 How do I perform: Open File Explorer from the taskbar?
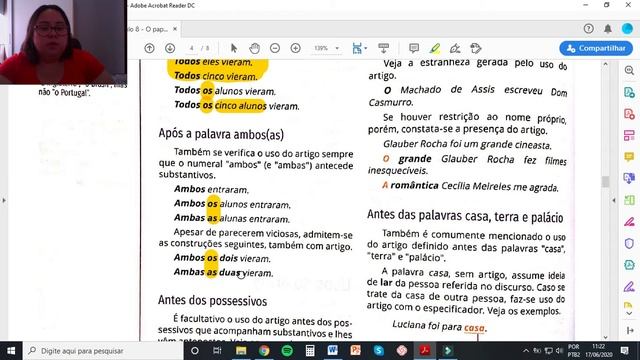(241, 351)
